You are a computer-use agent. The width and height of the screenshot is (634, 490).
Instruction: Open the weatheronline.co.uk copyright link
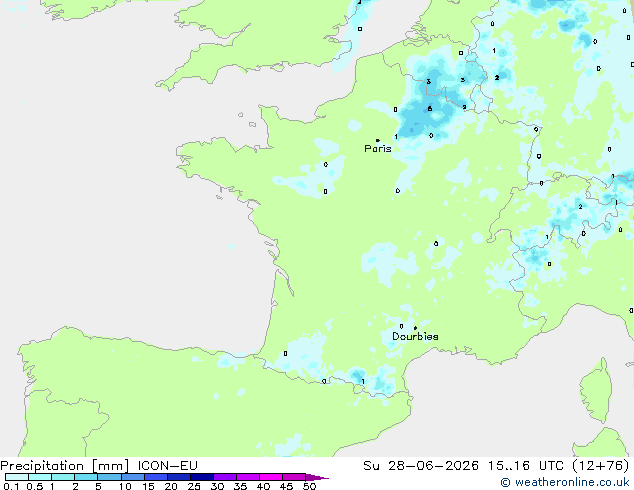pos(565,482)
